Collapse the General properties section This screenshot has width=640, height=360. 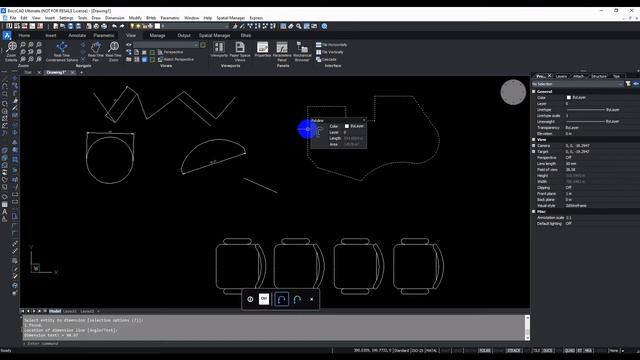[x=534, y=91]
